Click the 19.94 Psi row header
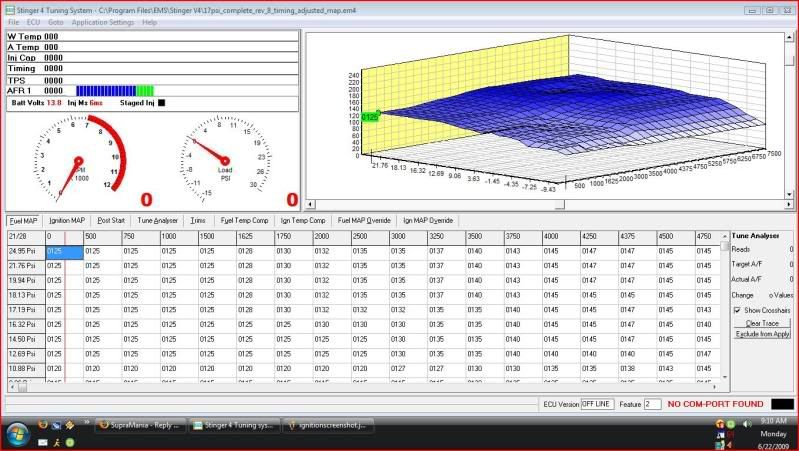Viewport: 799px width, 451px height. [x=26, y=280]
